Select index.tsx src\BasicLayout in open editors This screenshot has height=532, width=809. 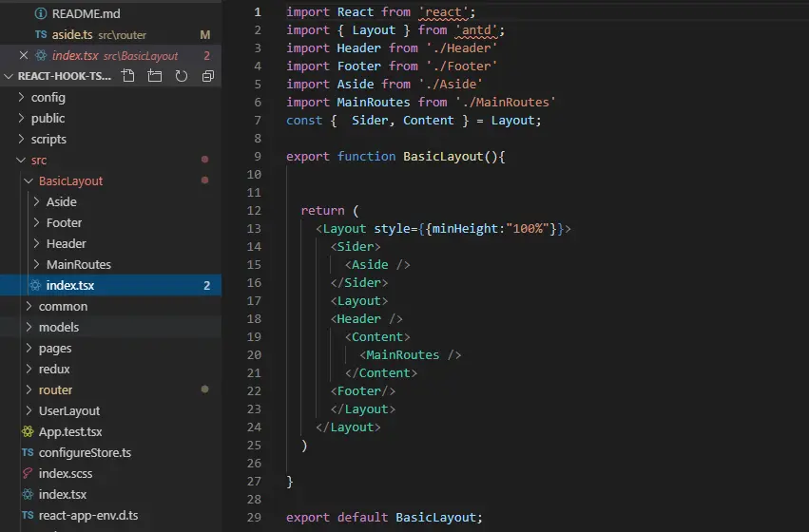(x=111, y=55)
